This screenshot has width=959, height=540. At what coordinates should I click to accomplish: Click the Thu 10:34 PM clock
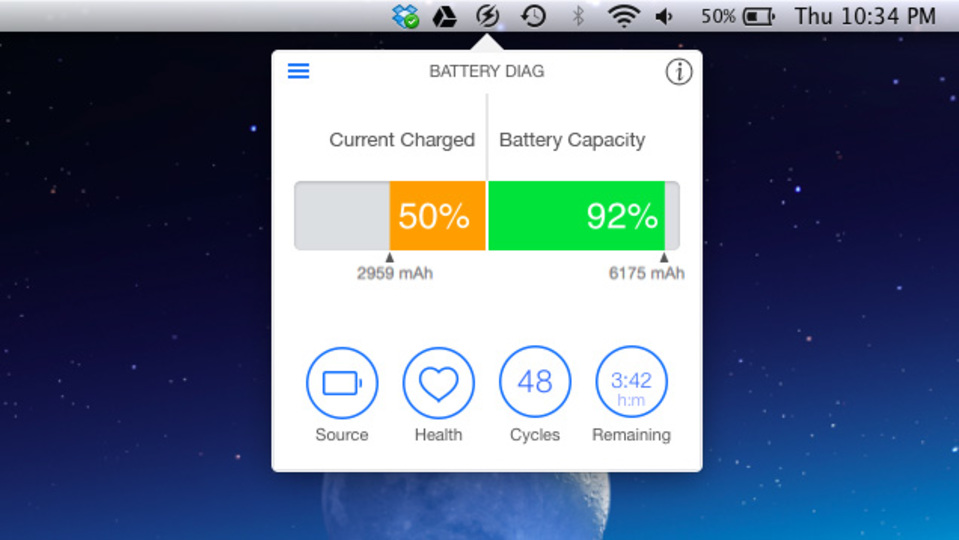[x=865, y=16]
